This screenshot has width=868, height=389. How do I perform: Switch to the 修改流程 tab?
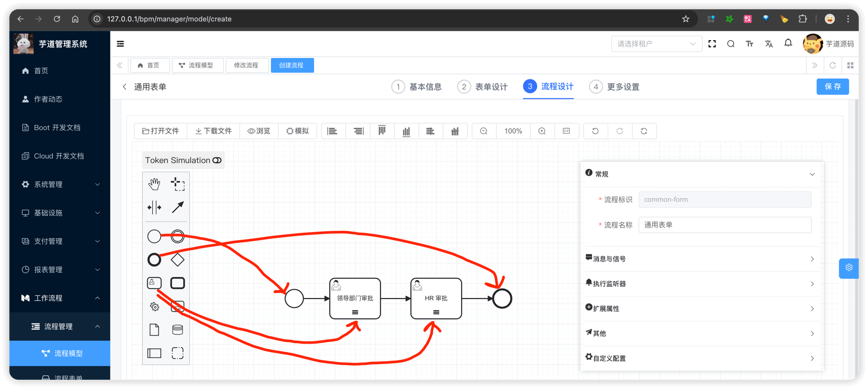point(246,66)
